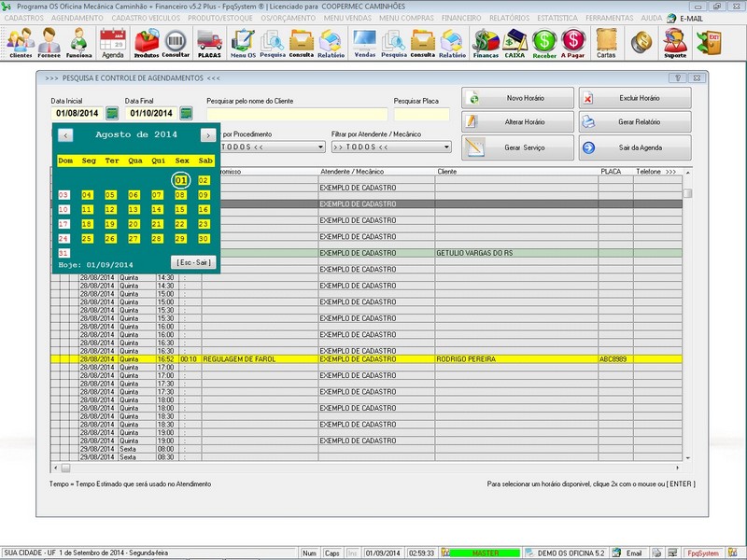
Task: Click the Agenda calendar toolbar icon
Action: pos(112,43)
